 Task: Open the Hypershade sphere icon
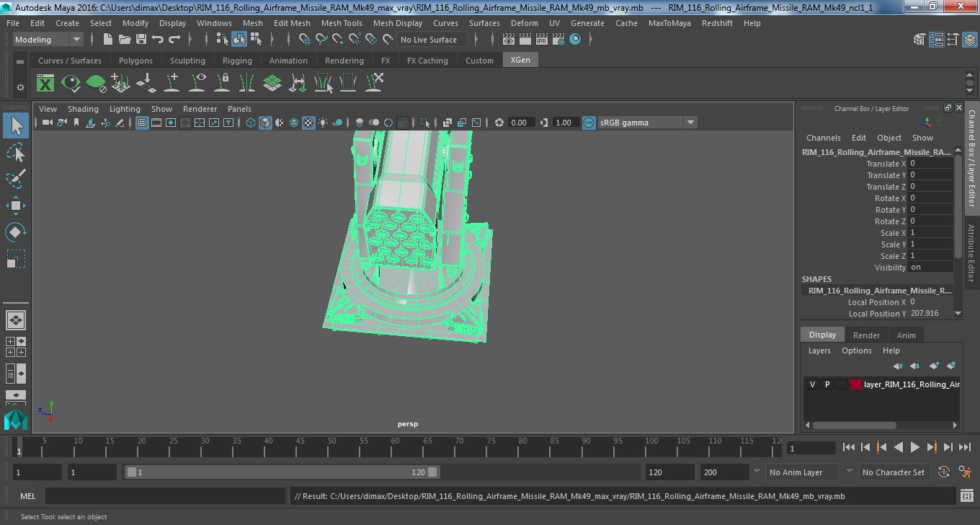pos(575,40)
